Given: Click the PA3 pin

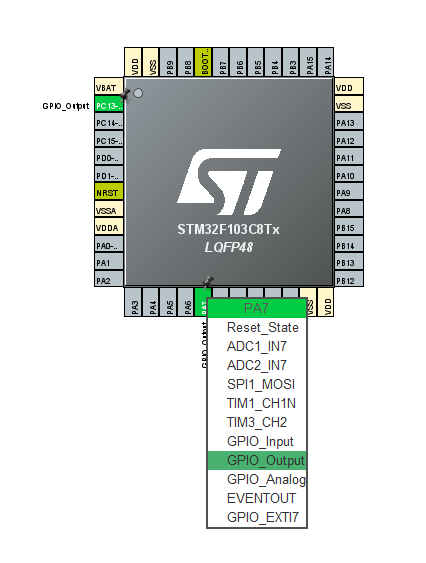Looking at the screenshot, I should [133, 302].
